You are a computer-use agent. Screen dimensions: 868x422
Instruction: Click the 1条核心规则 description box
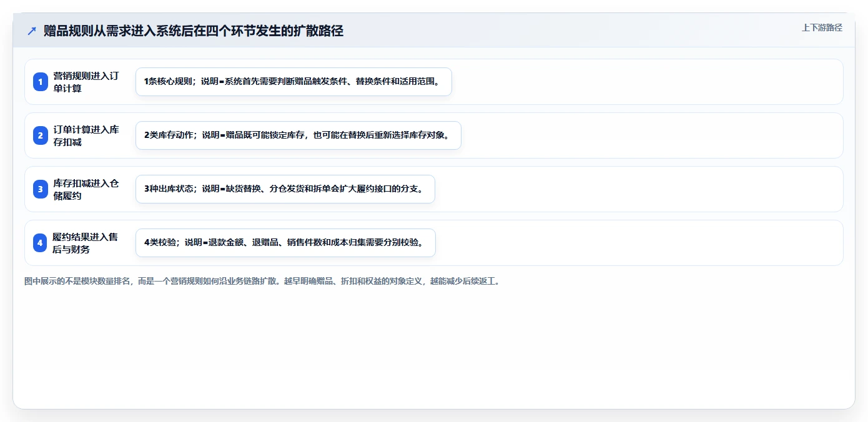click(x=293, y=82)
